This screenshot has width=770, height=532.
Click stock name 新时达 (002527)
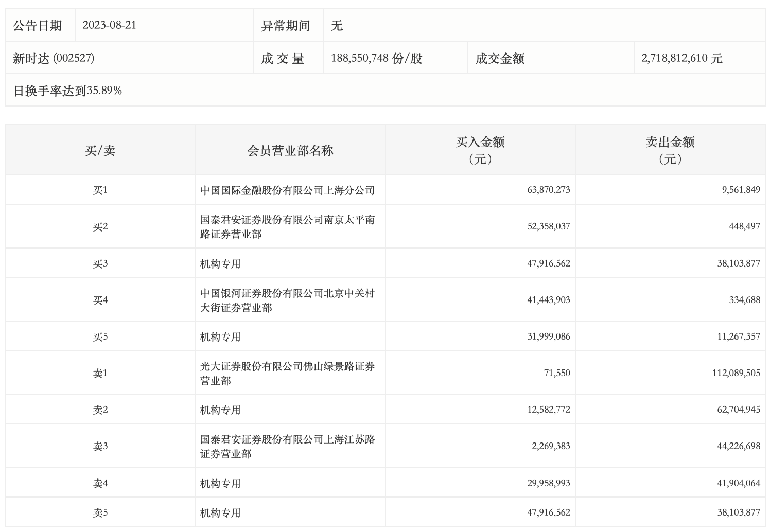tap(54, 58)
